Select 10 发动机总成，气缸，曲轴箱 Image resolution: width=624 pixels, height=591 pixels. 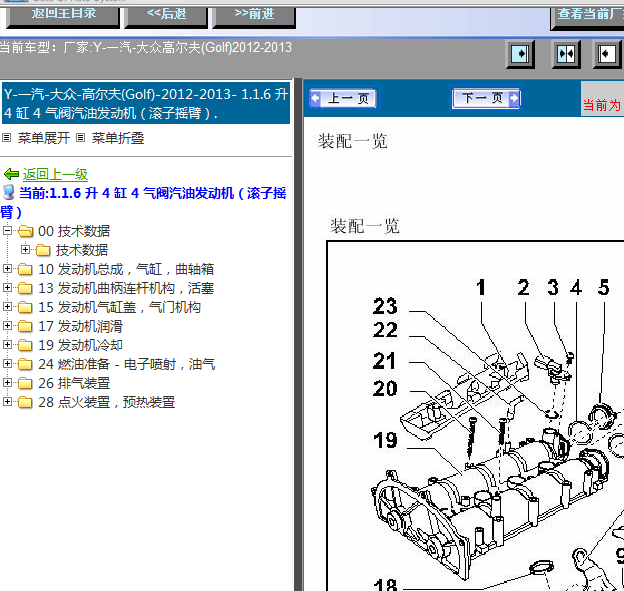tap(126, 269)
